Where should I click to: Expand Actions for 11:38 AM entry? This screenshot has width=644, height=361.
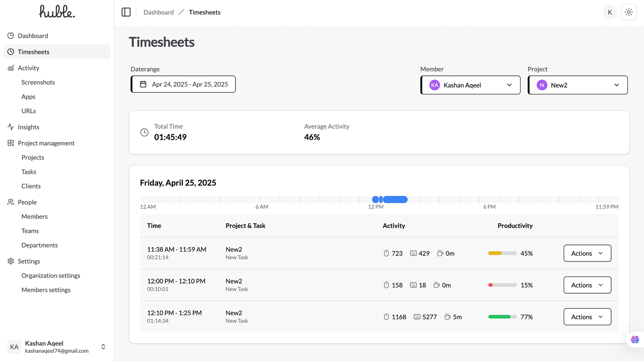pos(587,253)
